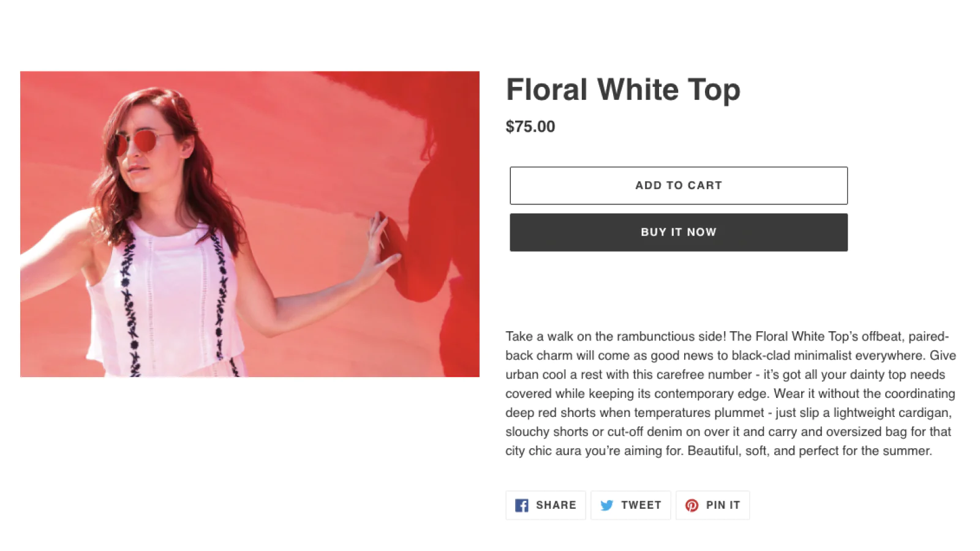
Task: Click black-clad minimalist text in description
Action: (x=791, y=355)
